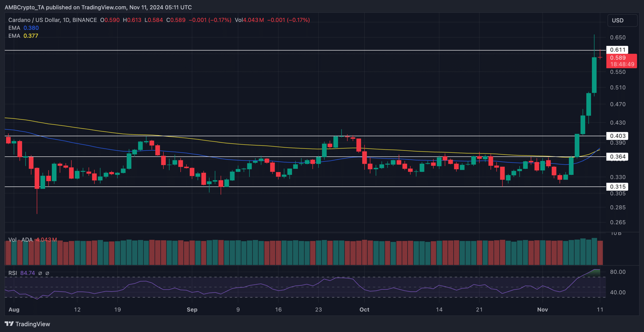Click the open price O0.590 value
The width and height of the screenshot is (644, 332).
[x=110, y=20]
